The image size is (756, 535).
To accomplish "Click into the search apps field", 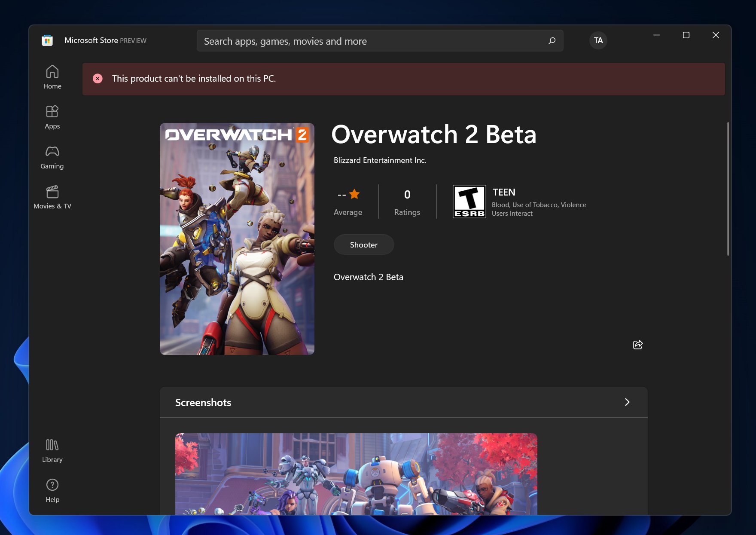I will (380, 41).
